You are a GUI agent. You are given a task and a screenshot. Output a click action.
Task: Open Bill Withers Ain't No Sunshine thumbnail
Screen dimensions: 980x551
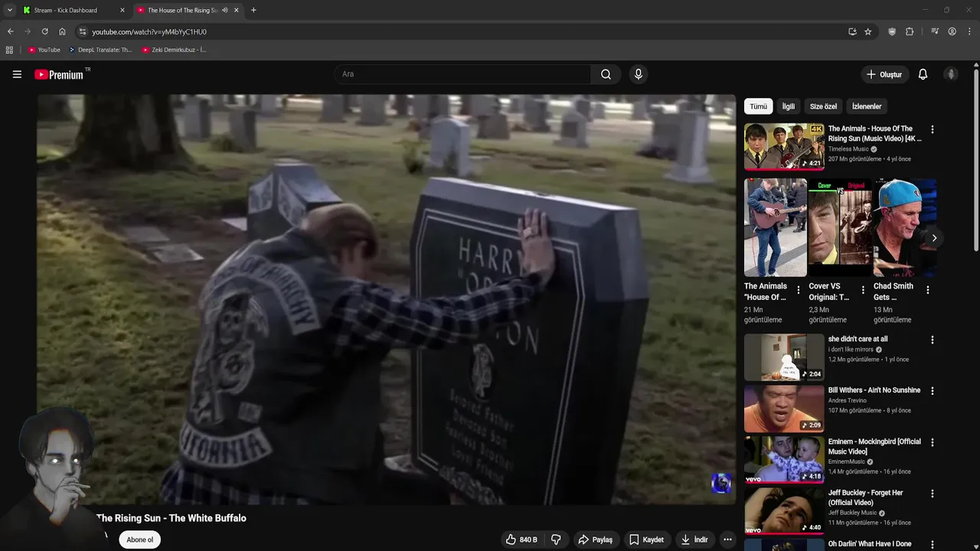(x=784, y=408)
